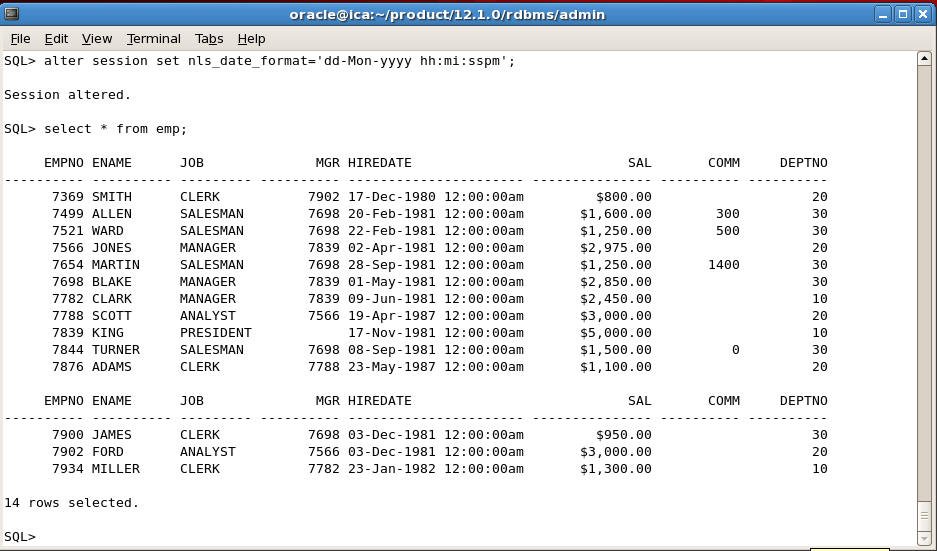Click the name FORD
Screen dimensions: 937x551
[x=108, y=452]
